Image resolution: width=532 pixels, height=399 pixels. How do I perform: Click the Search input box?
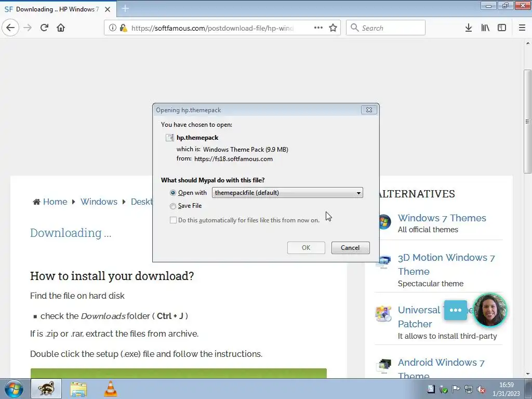(385, 28)
